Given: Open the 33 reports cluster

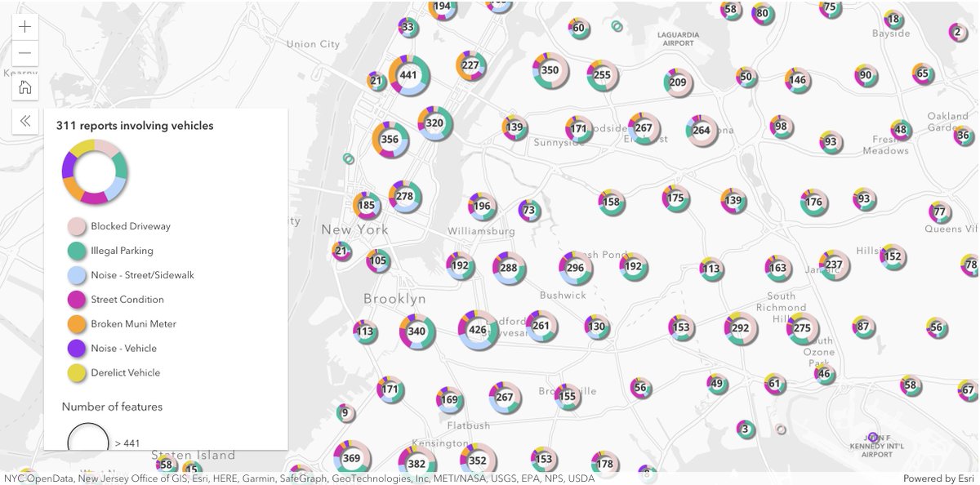Looking at the screenshot, I should (408, 28).
